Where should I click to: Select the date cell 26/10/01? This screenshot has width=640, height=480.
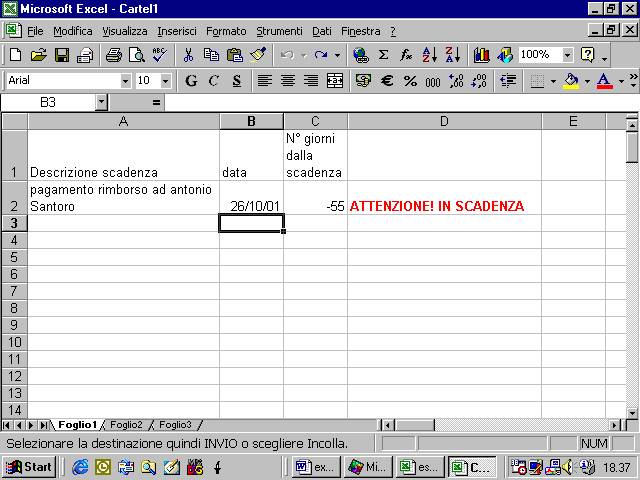tap(251, 198)
